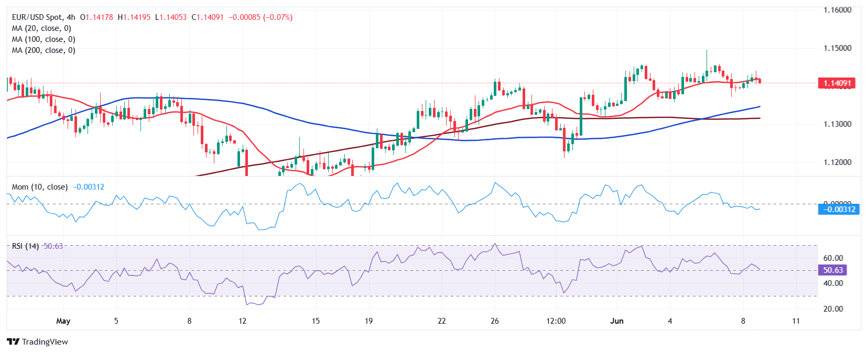This screenshot has width=868, height=353.
Task: Click the blue -0.00312 momentum value tag
Action: (839, 209)
